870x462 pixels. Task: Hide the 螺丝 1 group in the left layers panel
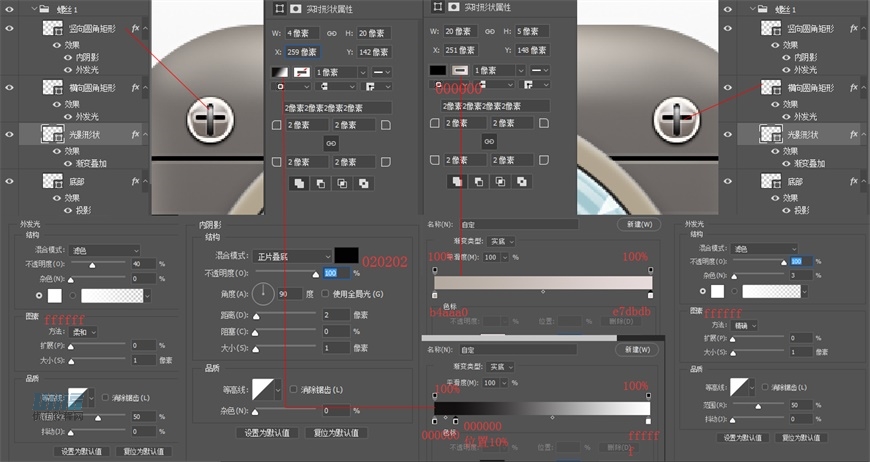point(9,9)
